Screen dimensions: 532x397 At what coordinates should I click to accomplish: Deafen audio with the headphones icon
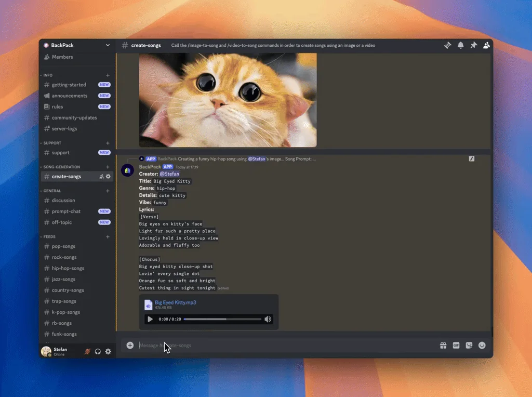point(98,352)
